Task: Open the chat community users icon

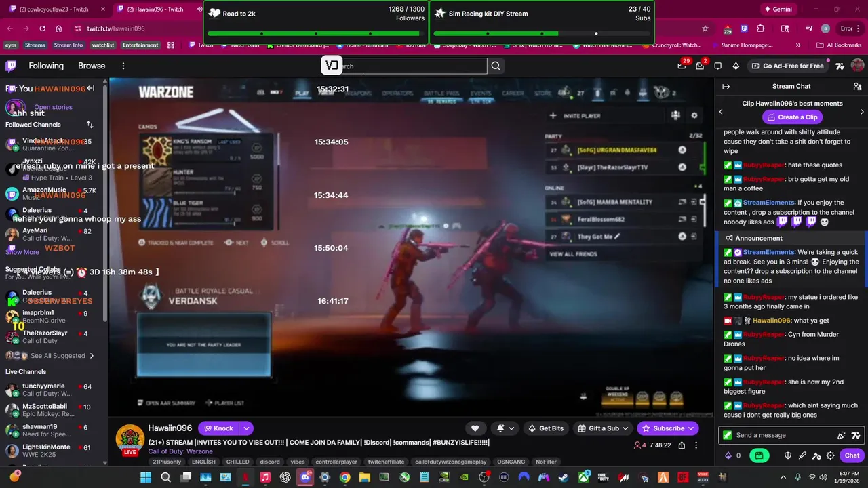Action: coord(858,87)
